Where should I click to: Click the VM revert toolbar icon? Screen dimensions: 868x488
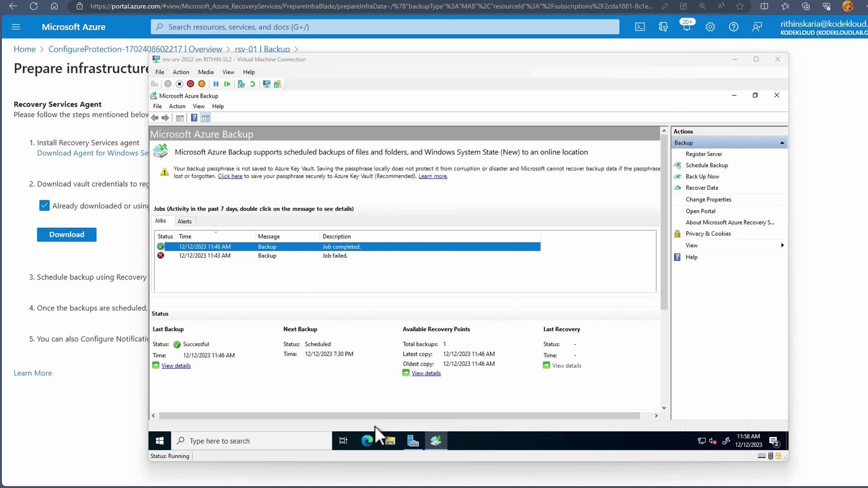pos(252,84)
